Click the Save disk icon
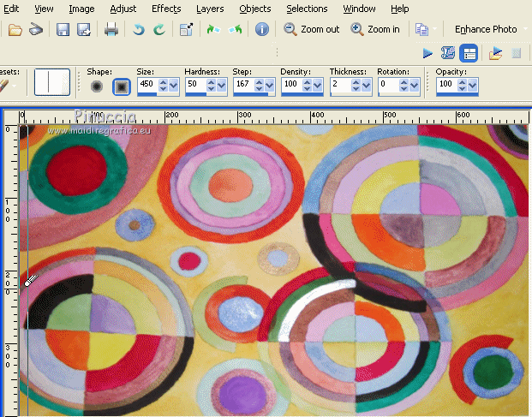The width and height of the screenshot is (532, 417). (x=63, y=29)
